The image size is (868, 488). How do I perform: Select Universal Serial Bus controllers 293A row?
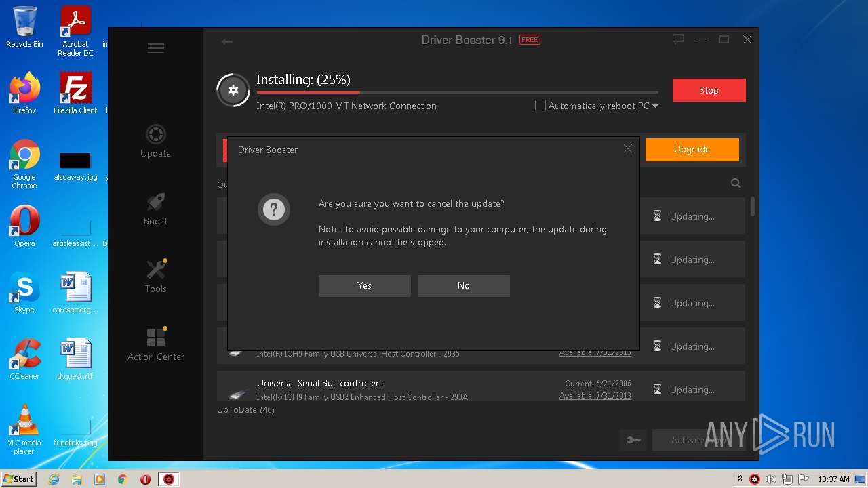[481, 386]
